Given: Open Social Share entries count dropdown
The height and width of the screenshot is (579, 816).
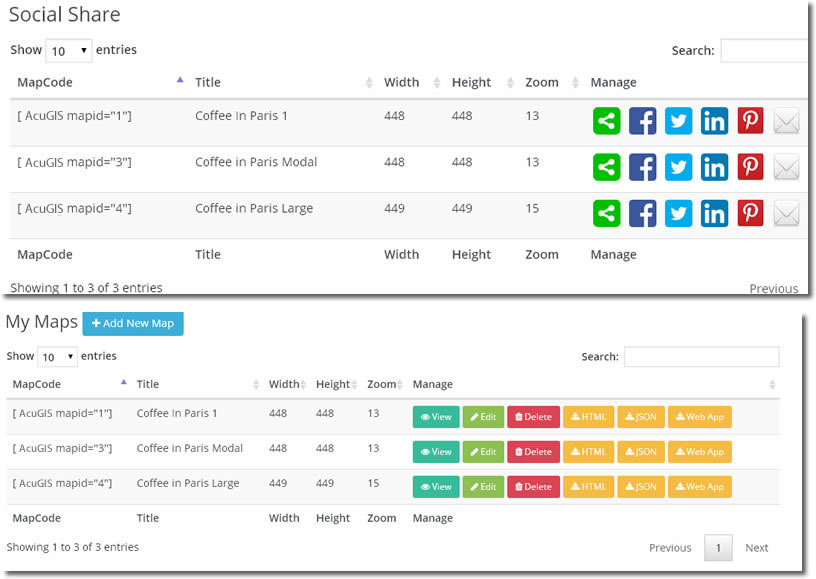Looking at the screenshot, I should click(x=68, y=51).
